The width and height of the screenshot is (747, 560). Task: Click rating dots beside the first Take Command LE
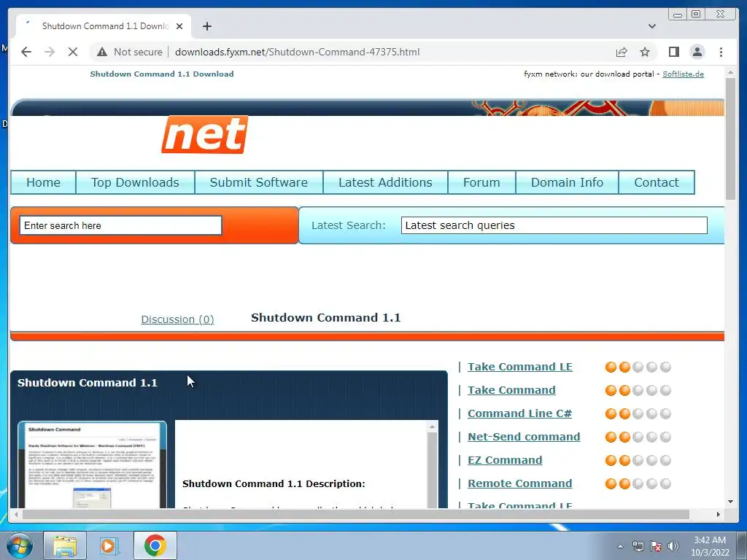638,367
